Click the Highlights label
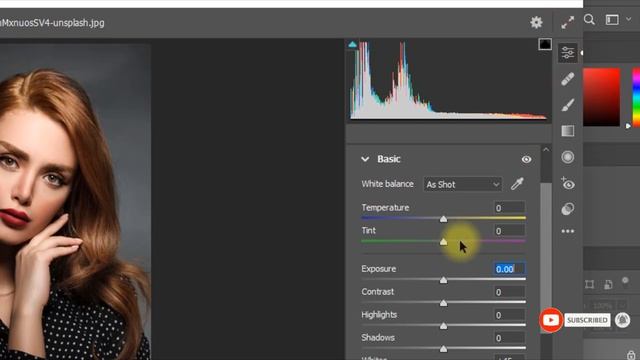 [379, 314]
